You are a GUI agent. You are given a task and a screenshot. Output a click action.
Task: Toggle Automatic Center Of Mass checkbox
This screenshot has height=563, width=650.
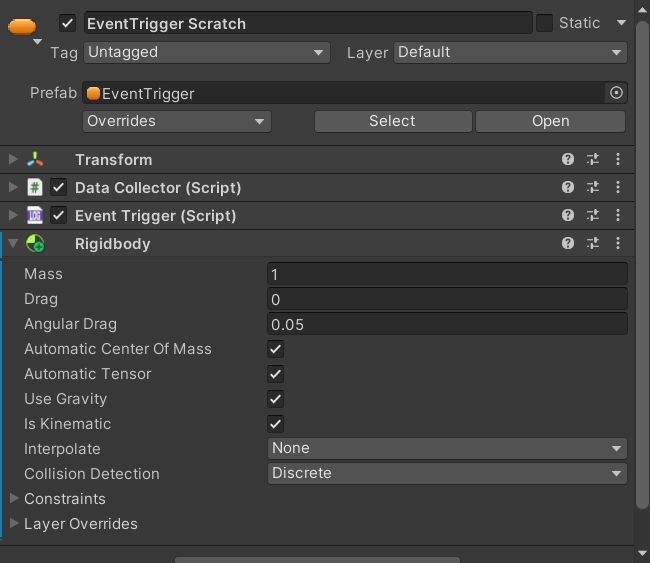276,349
